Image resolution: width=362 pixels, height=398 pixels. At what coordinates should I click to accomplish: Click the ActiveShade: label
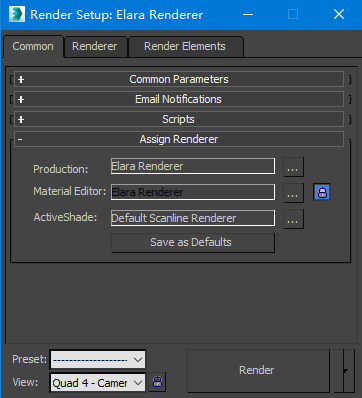pyautogui.click(x=65, y=217)
